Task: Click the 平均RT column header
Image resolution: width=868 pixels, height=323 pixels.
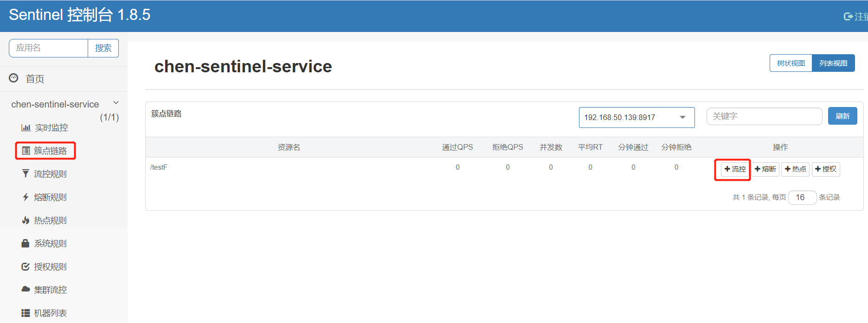Action: 590,147
